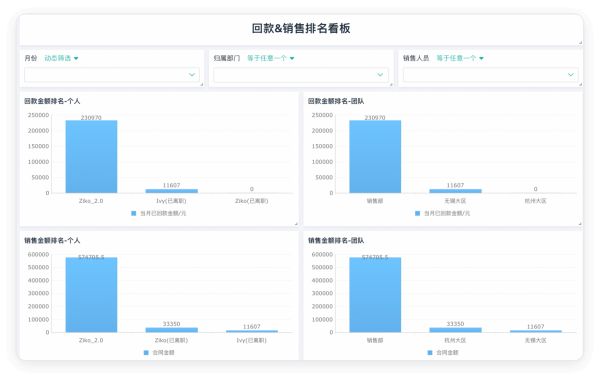Screen dimensions: 600x380
Task: Change 等于任意一个 condition for 归属部门
Action: [x=271, y=58]
